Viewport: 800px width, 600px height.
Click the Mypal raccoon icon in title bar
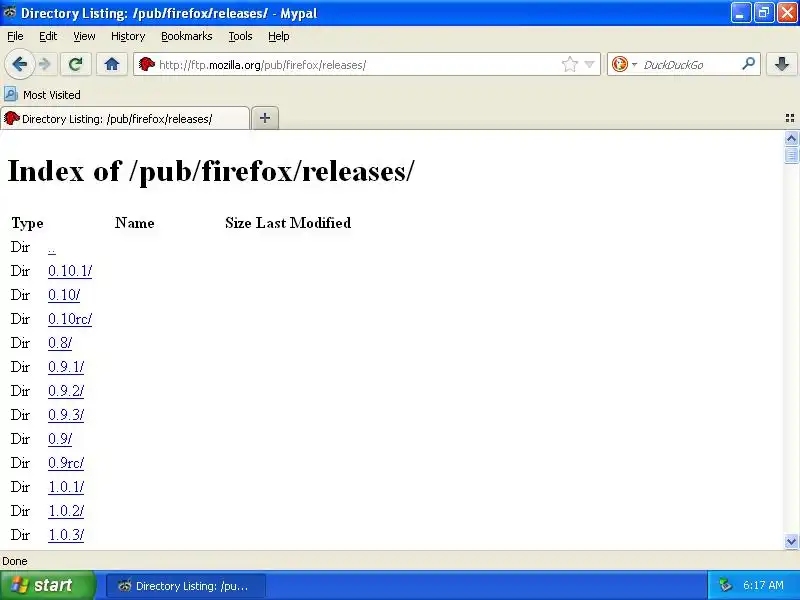coord(10,12)
